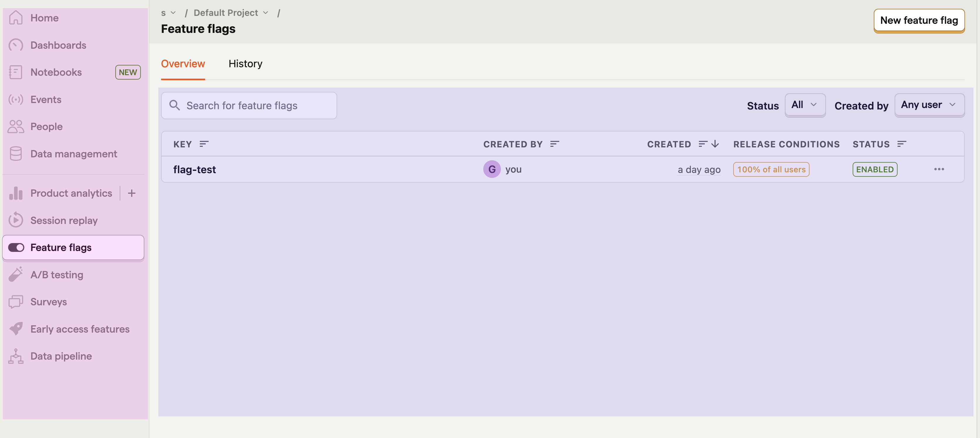Toggle sort on KEY column

[x=204, y=144]
